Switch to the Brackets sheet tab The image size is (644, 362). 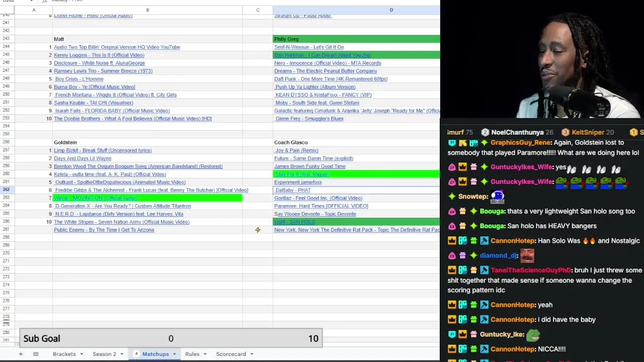point(64,354)
